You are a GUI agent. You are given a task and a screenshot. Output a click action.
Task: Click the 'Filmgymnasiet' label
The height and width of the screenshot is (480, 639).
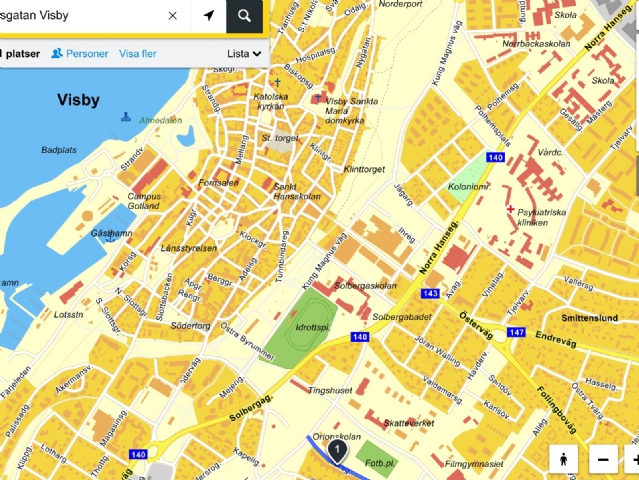(474, 464)
